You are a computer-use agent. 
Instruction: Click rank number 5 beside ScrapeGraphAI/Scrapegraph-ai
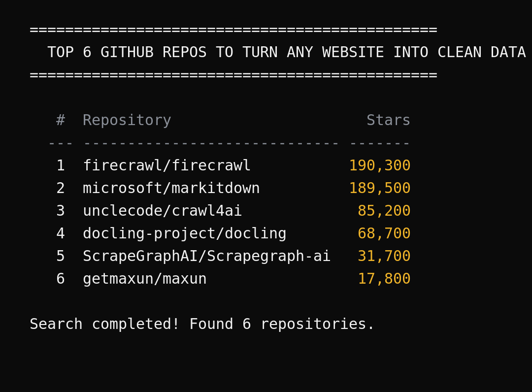click(x=61, y=256)
